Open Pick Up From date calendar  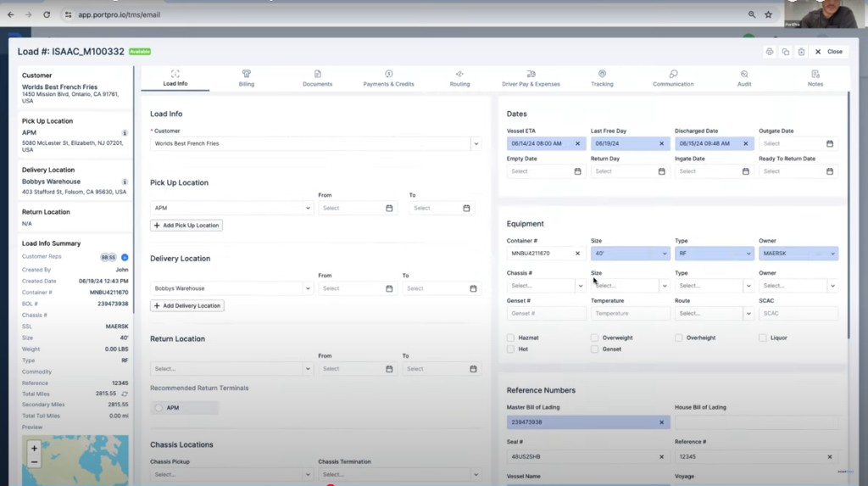pyautogui.click(x=389, y=209)
